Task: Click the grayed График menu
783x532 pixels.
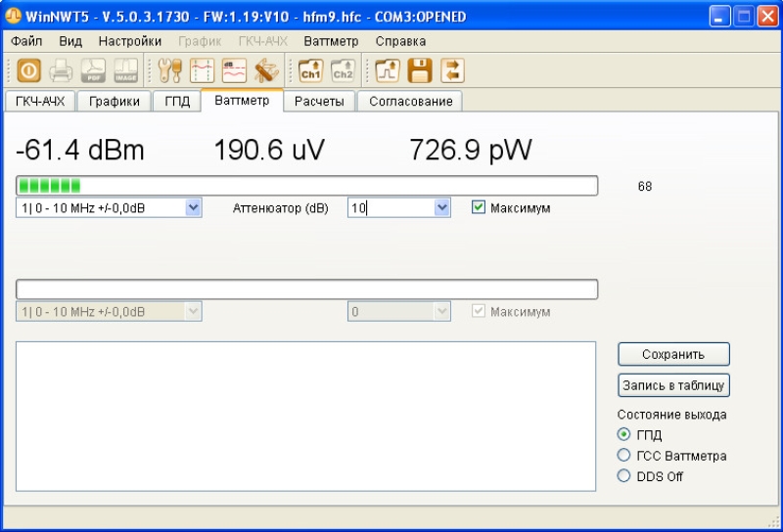Action: [200, 41]
